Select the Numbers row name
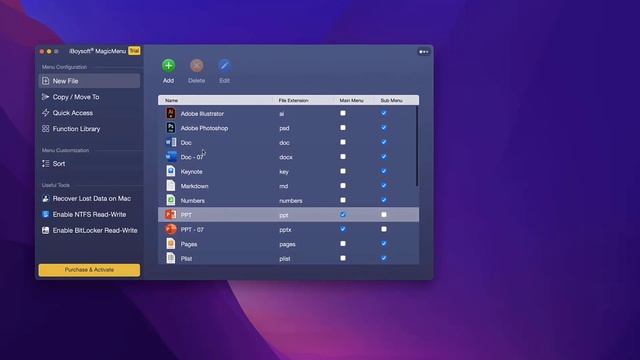This screenshot has width=640, height=360. tap(193, 201)
